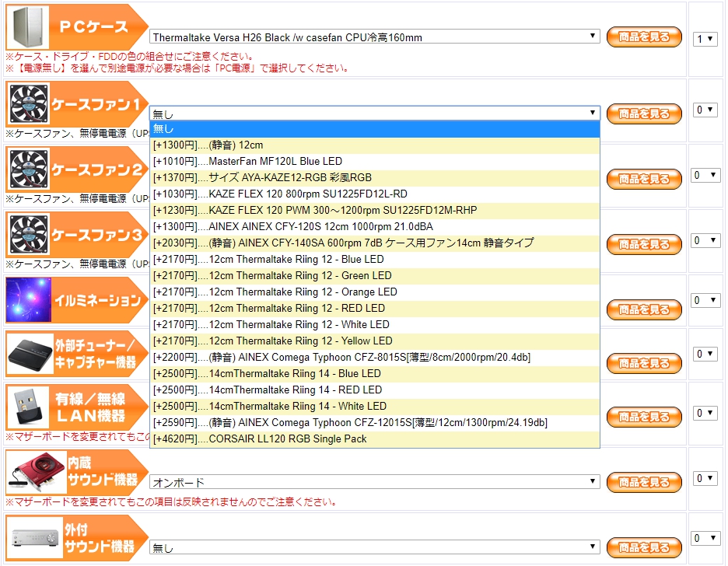Click the ケースファン2 fan image

click(29, 169)
